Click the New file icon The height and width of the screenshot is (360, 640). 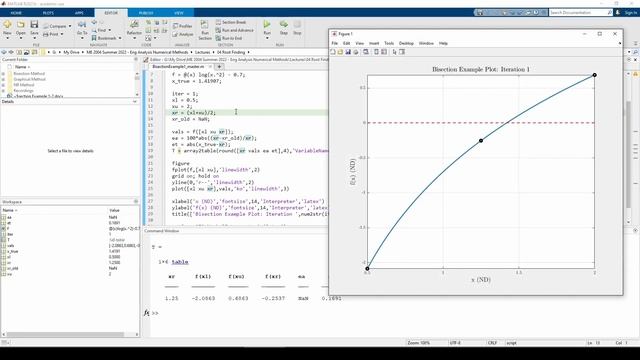[x=7, y=24]
